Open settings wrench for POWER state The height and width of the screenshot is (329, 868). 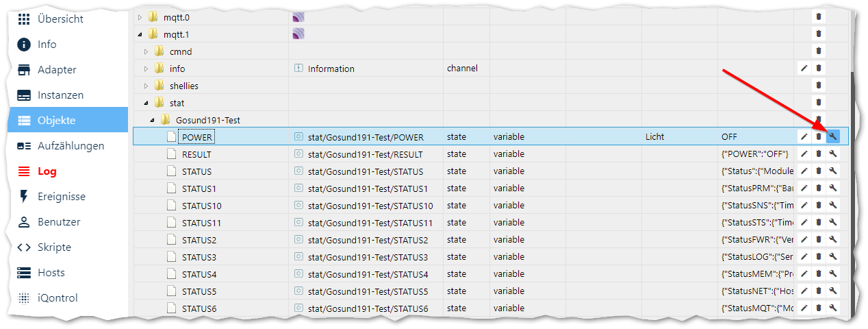click(833, 137)
